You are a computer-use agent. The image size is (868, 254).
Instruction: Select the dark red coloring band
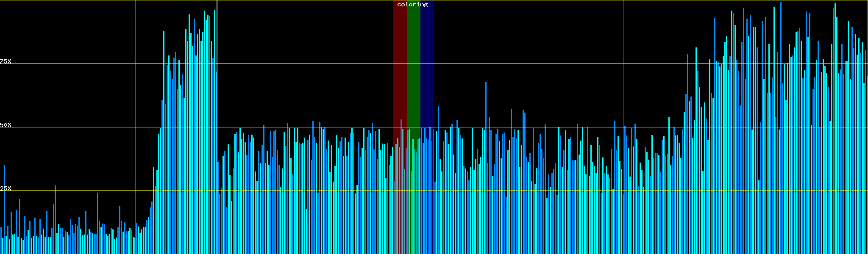(x=400, y=63)
